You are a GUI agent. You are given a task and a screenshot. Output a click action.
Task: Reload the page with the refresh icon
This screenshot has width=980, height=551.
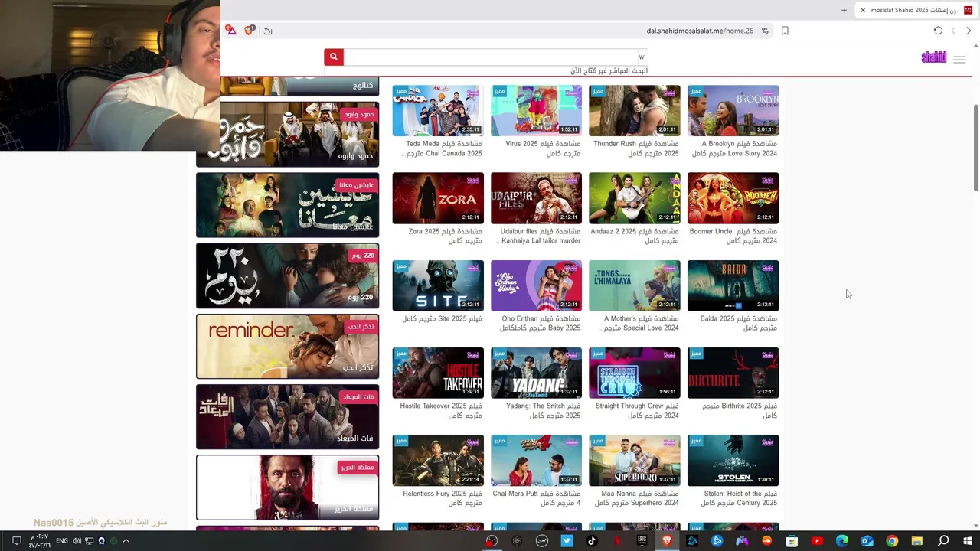tap(938, 31)
